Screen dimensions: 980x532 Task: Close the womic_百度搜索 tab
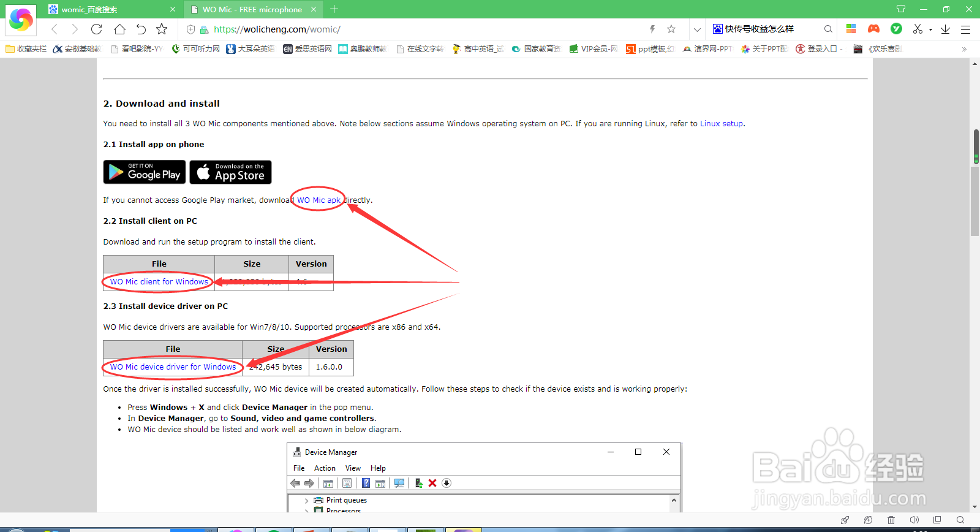click(x=173, y=9)
